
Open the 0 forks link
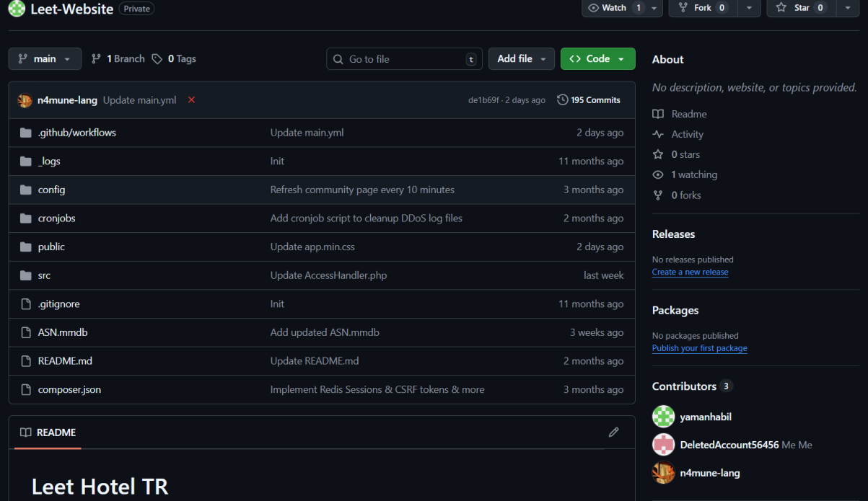click(677, 195)
